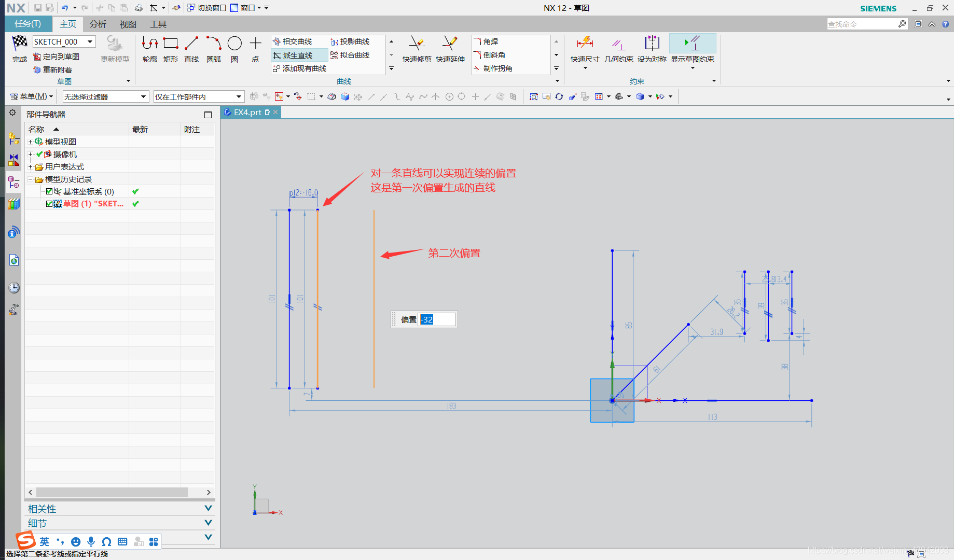Screen dimensions: 954x560
Task: Toggle the Sketch (1) 草图 checkbox
Action: click(49, 204)
